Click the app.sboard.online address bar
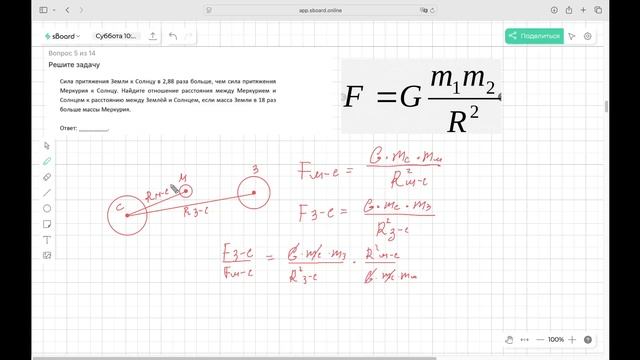The height and width of the screenshot is (360, 640). tap(320, 10)
